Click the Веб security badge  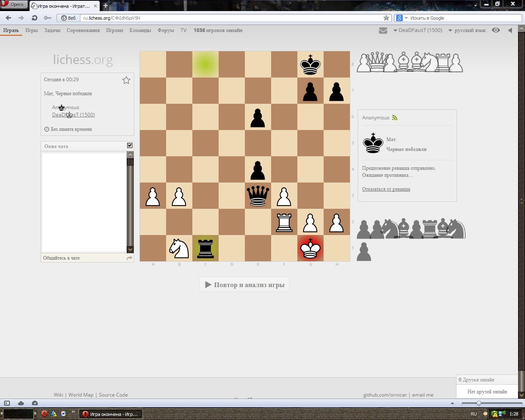(68, 18)
